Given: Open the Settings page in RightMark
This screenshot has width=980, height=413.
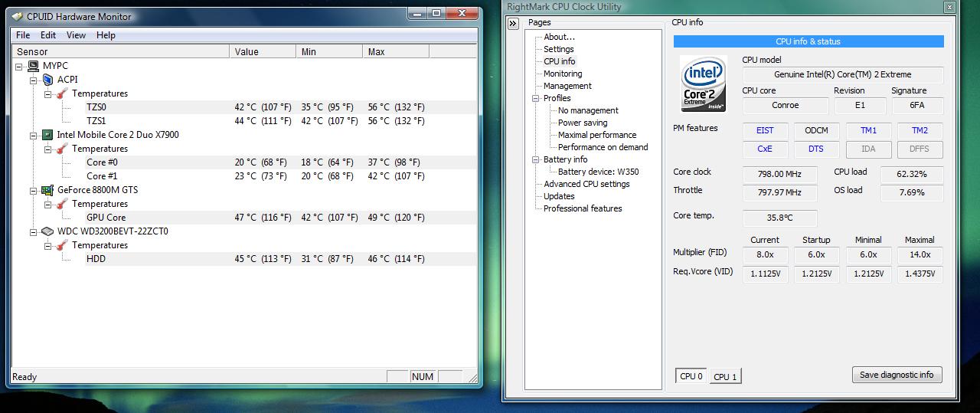Looking at the screenshot, I should pos(559,49).
